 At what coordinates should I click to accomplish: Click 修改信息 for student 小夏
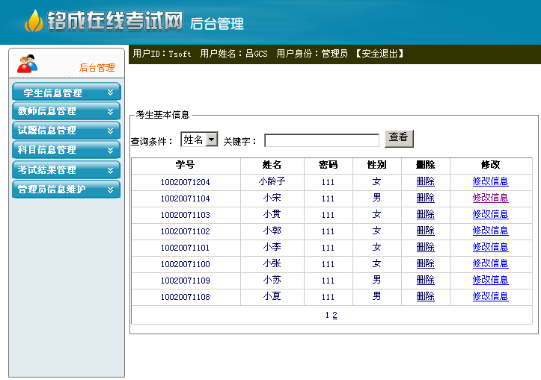tap(490, 296)
